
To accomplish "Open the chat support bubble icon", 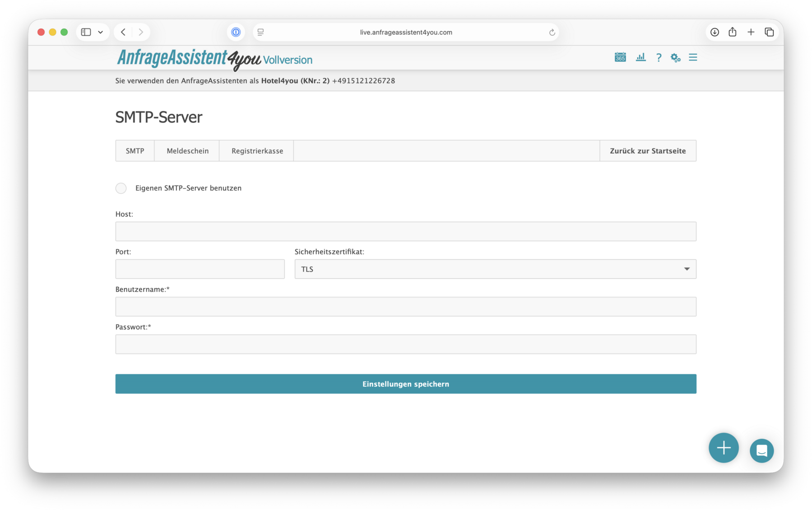I will tap(761, 450).
